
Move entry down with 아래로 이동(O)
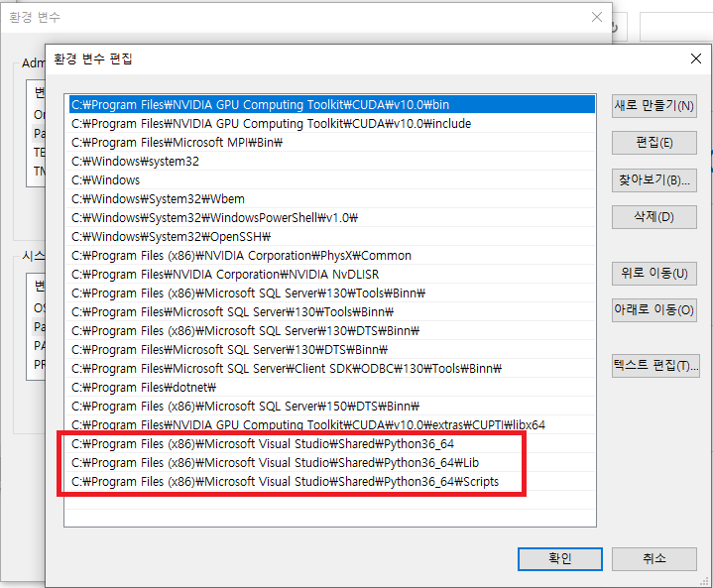pyautogui.click(x=654, y=310)
